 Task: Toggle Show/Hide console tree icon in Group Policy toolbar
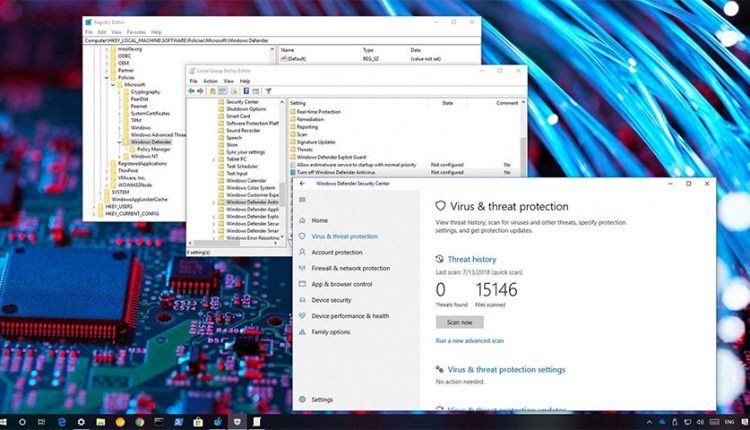tap(222, 91)
